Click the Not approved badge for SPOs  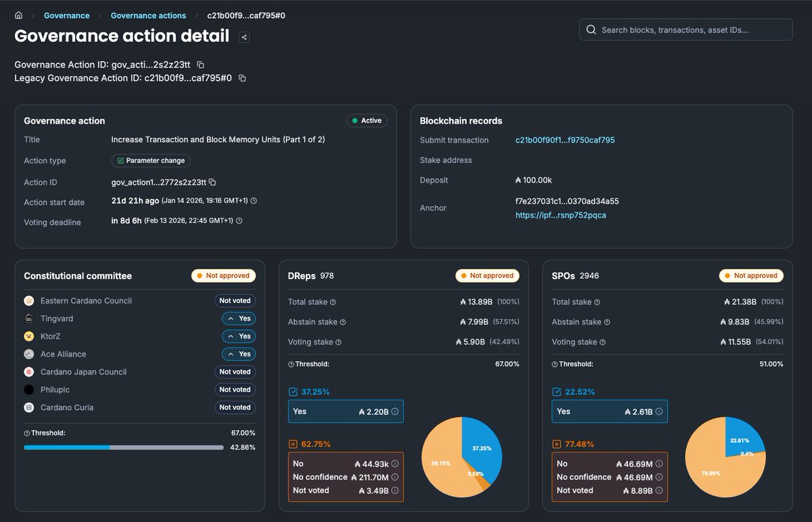(751, 275)
